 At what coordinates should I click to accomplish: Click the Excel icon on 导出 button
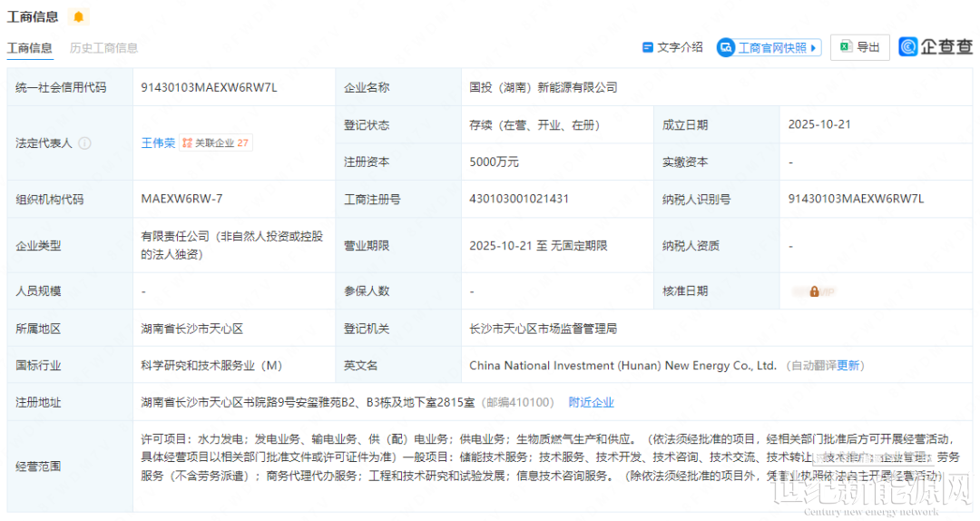(845, 47)
